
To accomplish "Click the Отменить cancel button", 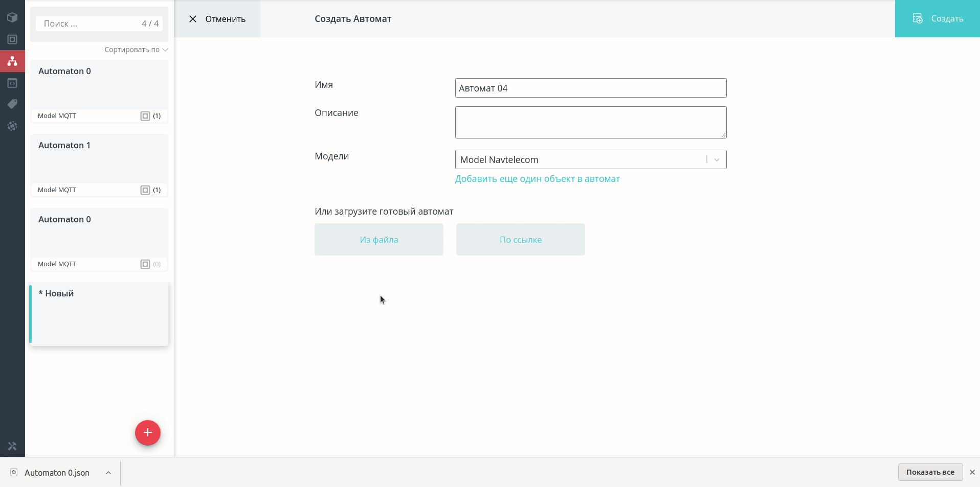I will pyautogui.click(x=217, y=19).
